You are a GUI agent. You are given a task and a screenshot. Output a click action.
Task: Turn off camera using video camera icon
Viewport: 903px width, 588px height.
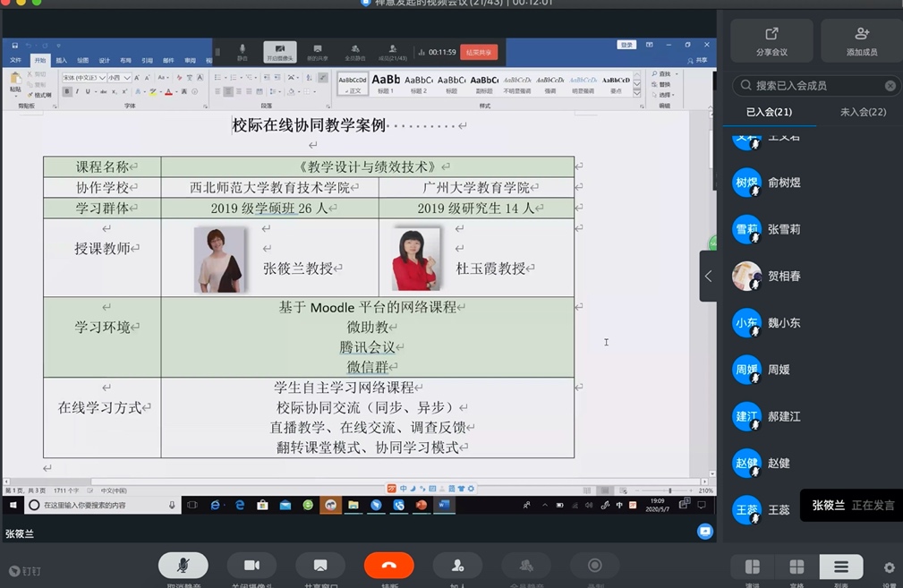tap(251, 566)
